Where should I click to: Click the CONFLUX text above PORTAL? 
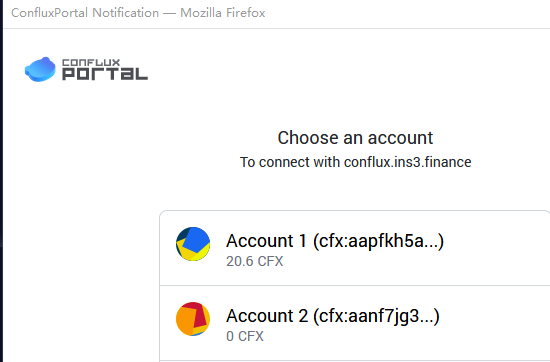click(91, 62)
